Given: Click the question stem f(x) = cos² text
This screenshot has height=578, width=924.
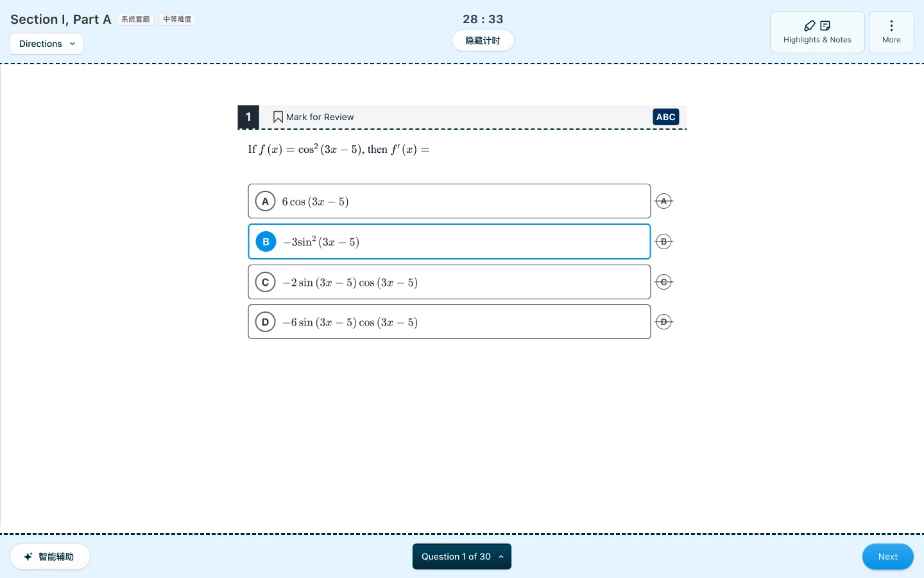Looking at the screenshot, I should coord(339,149).
